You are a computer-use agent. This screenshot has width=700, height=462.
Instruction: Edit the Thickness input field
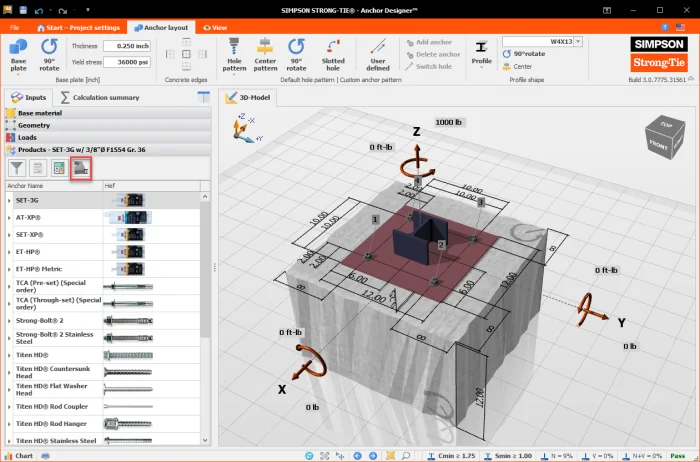click(x=127, y=46)
